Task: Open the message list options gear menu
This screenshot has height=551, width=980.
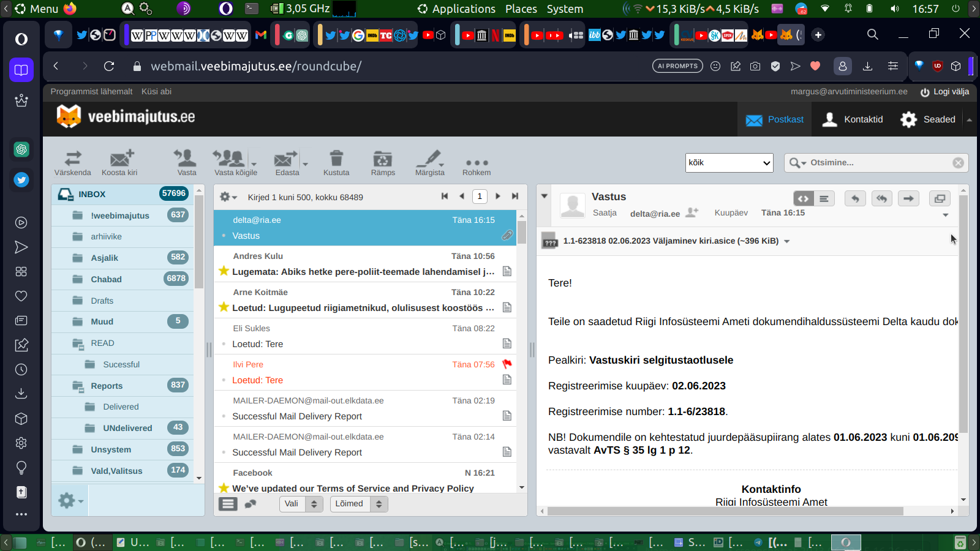Action: (228, 197)
